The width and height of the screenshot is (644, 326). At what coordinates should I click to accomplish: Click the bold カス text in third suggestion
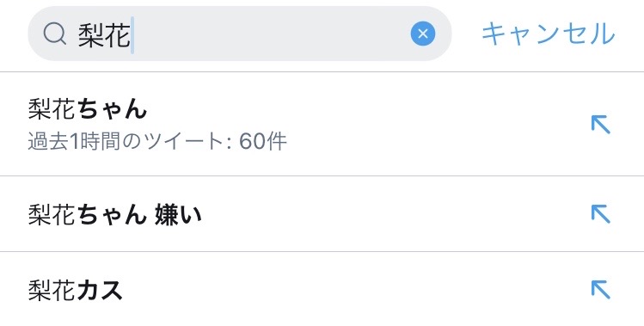pos(100,290)
